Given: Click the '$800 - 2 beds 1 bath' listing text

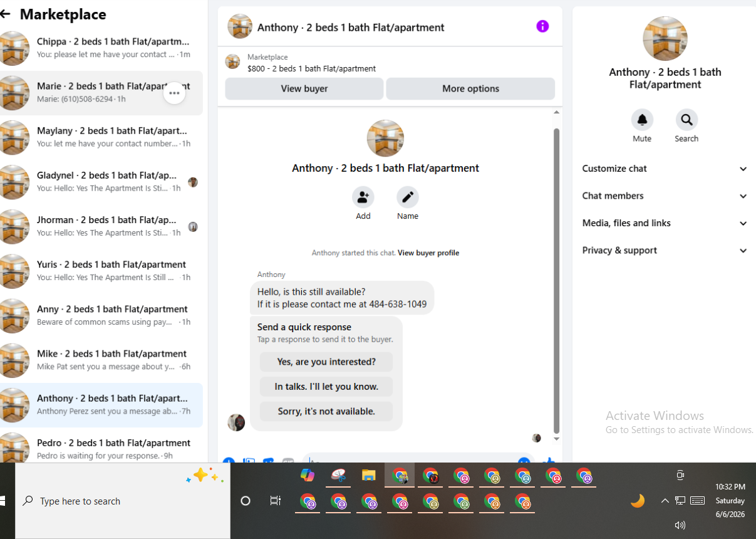Looking at the screenshot, I should click(x=311, y=69).
